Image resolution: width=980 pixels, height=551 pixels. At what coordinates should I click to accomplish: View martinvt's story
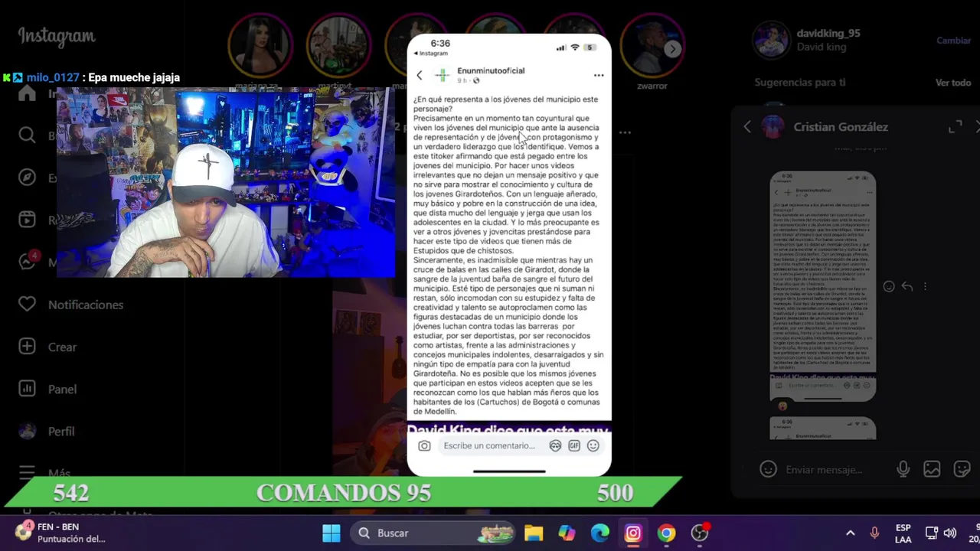click(338, 46)
